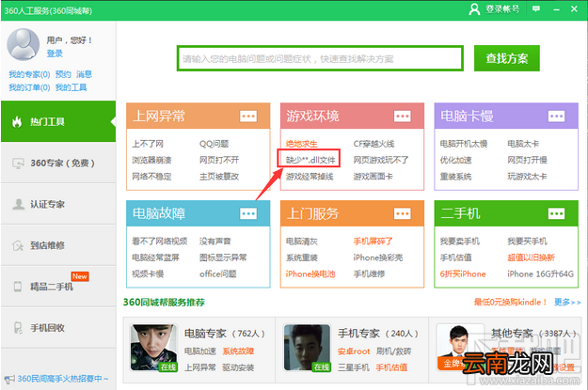Click the 登录 link under greeting
588x390 pixels.
pos(55,54)
